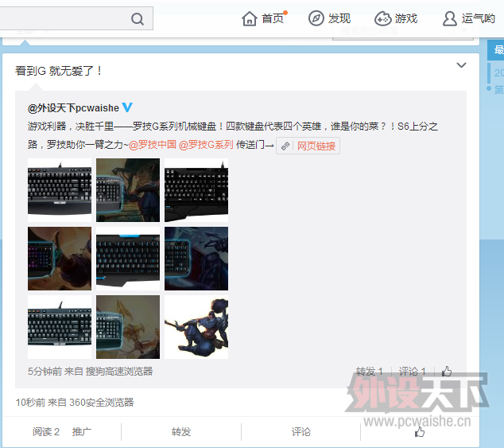Open the 发现 compass icon
Viewport: 504px width, 448px height.
(x=316, y=18)
